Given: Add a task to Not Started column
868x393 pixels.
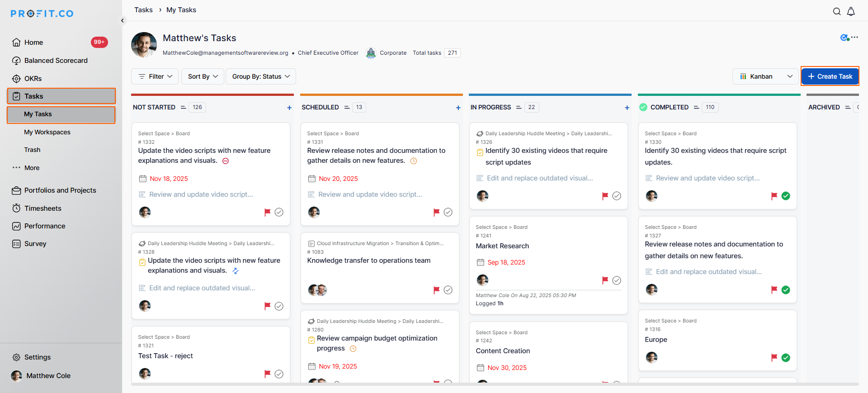Looking at the screenshot, I should pos(289,108).
